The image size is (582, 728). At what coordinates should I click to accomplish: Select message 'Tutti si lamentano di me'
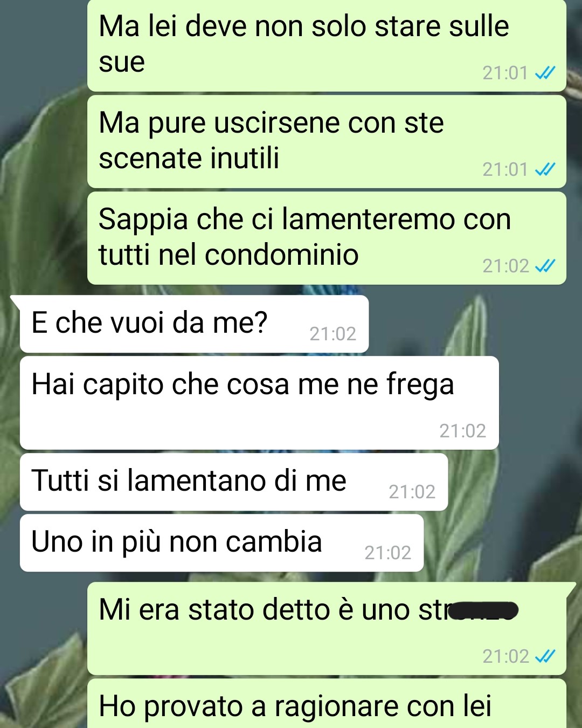coord(234,482)
